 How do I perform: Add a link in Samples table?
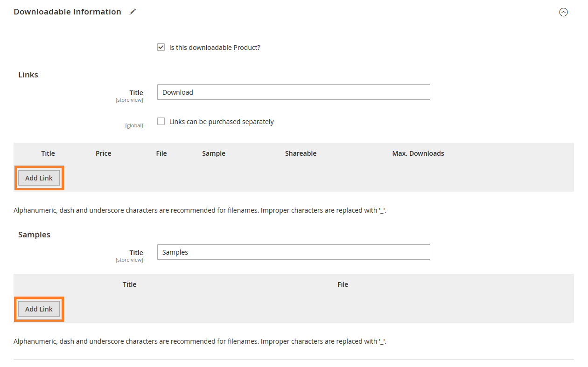point(39,309)
